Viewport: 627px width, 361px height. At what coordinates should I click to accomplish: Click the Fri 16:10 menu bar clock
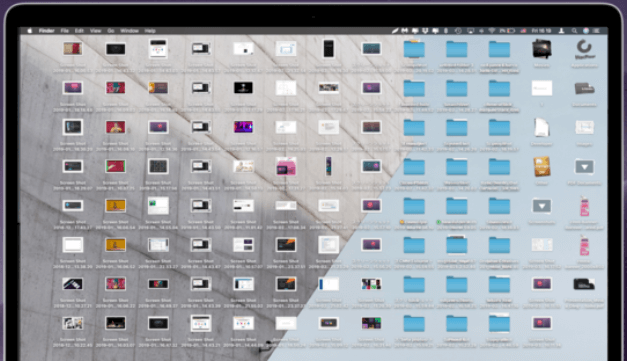[x=541, y=31]
